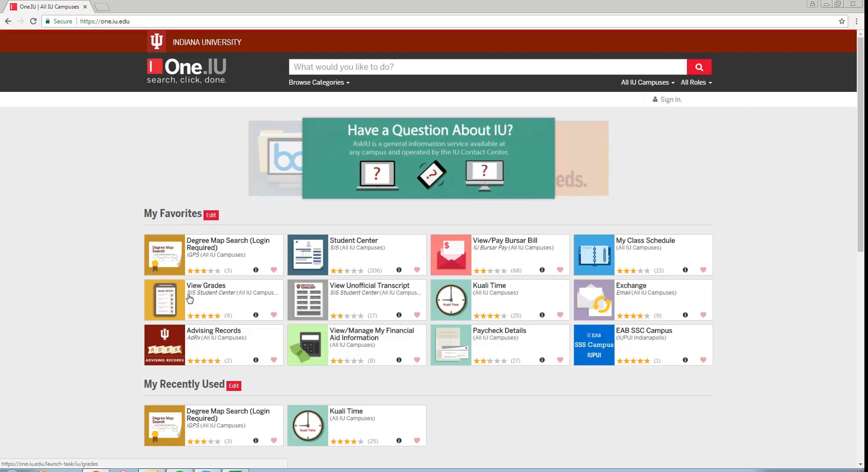Go back to the previous page
This screenshot has width=868, height=472.
point(8,21)
